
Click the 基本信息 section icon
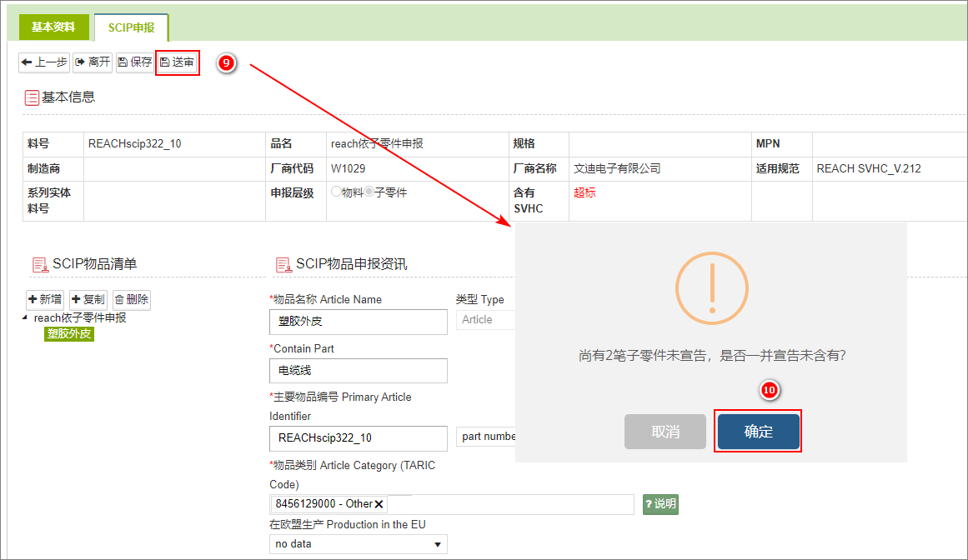point(32,97)
